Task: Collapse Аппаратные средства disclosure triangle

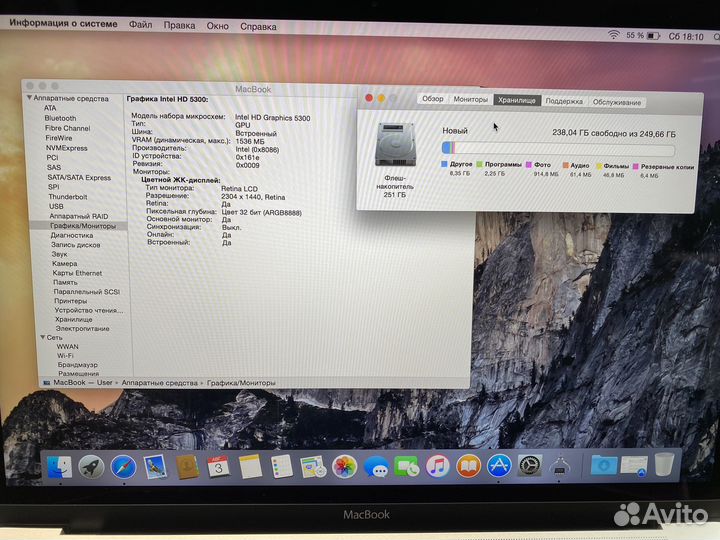Action: pos(29,97)
